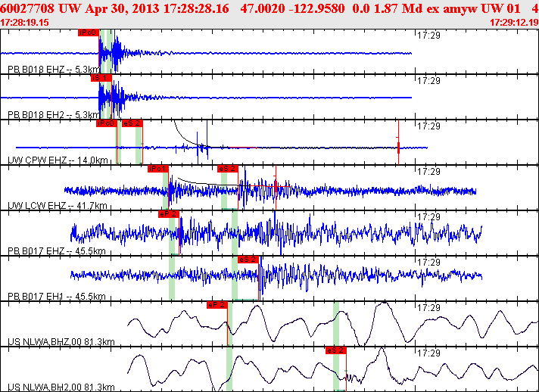Click station label US NLWA BHZ 00 81.3km

tap(61, 341)
